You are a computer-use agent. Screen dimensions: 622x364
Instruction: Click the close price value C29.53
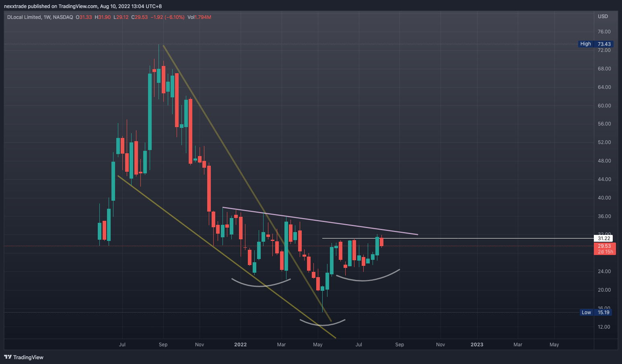(x=140, y=17)
